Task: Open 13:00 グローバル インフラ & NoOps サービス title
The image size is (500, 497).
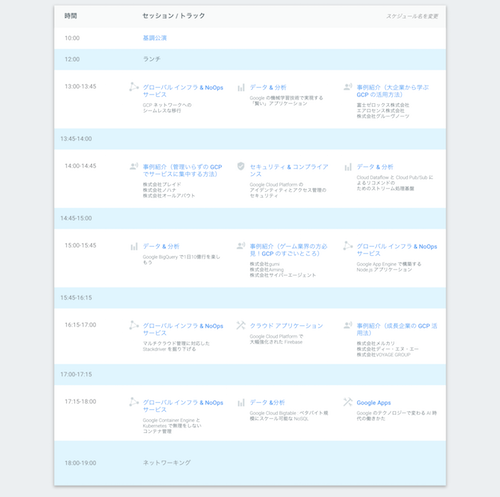Action: point(183,91)
